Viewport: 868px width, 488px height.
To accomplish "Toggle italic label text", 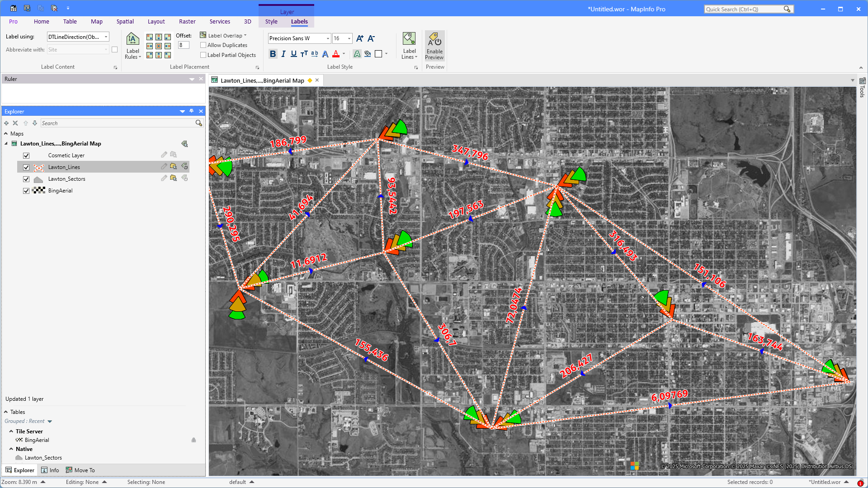I will point(283,54).
